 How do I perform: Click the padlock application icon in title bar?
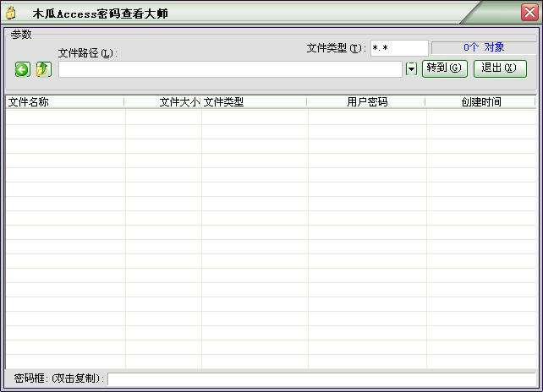point(11,14)
